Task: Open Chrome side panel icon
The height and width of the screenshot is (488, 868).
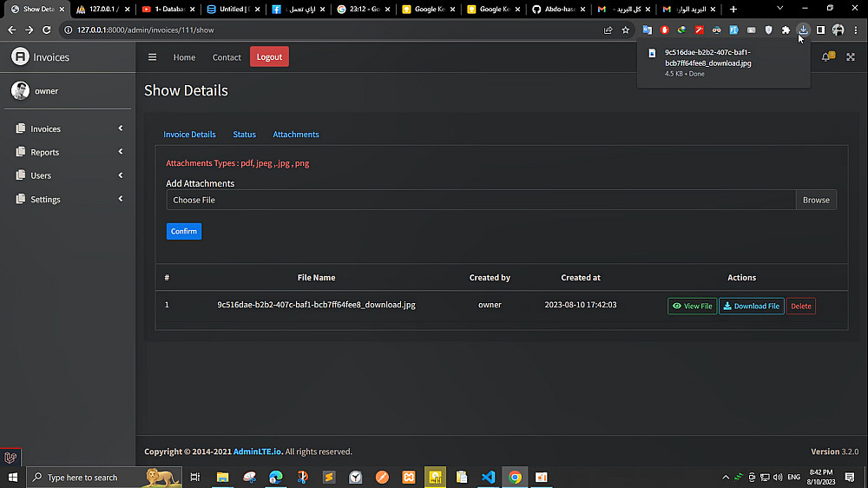Action: click(820, 30)
